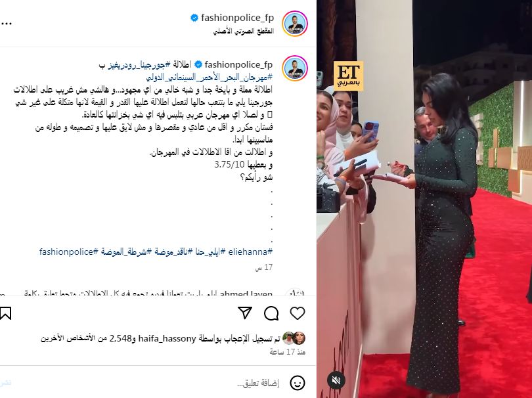
Task: Open the haifa_hassony profile from the likes line
Action: [167, 339]
